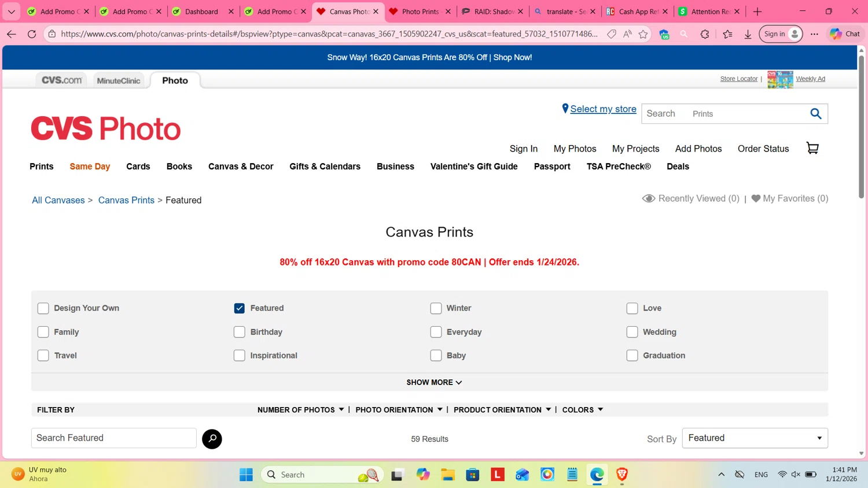868x488 pixels.
Task: Click Add Photos link
Action: (698, 149)
